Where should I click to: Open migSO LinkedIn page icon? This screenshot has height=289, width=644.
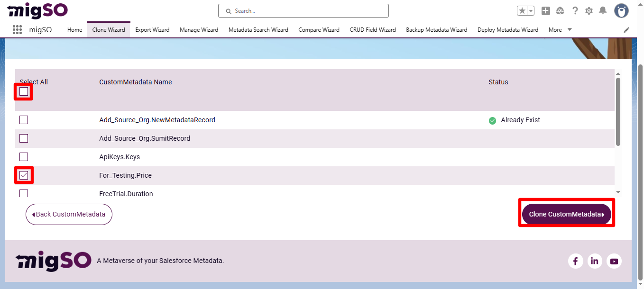(x=595, y=261)
